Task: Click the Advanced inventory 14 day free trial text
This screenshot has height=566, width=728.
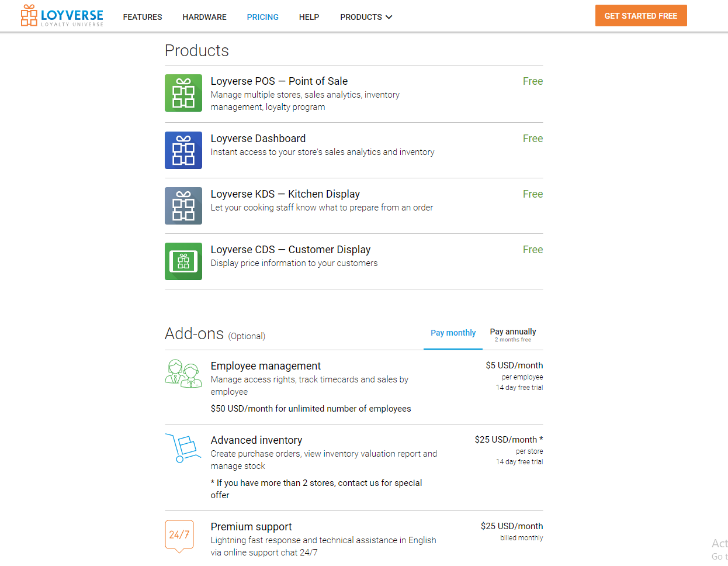Action: 519,462
